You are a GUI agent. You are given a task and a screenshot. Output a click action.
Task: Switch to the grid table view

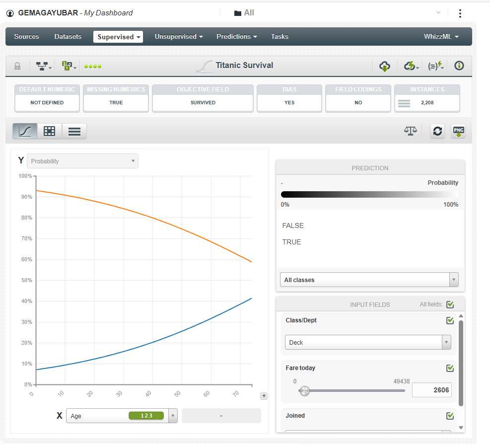49,131
